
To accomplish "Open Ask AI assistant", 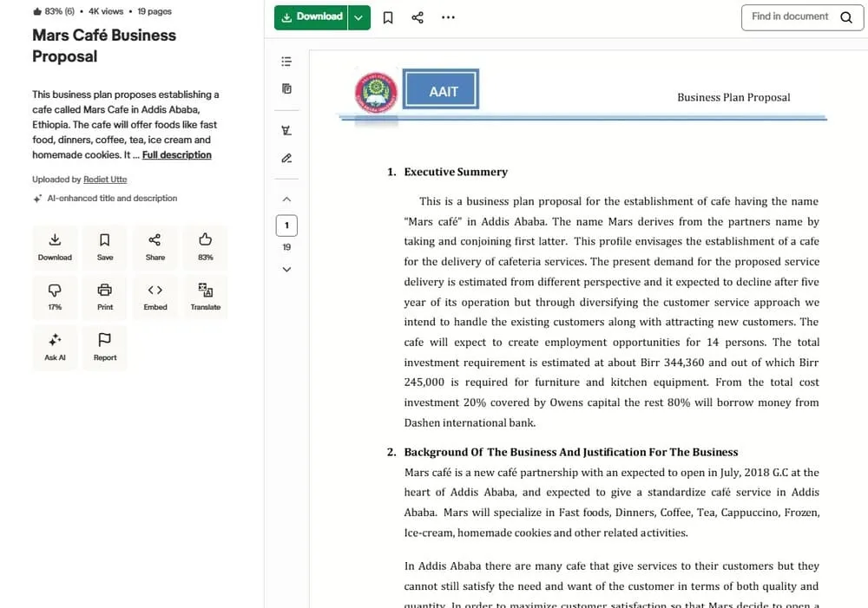I will pos(55,346).
